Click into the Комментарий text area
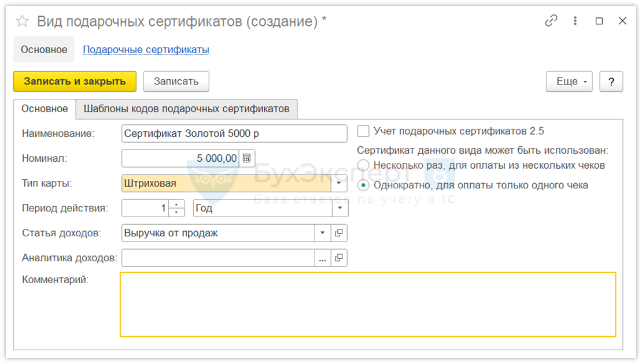642x364 pixels. coord(367,304)
